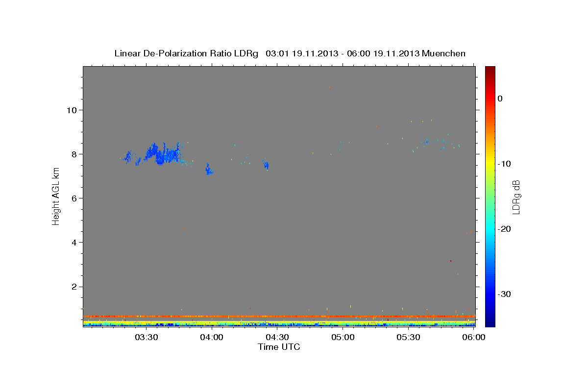Click the 'Muenchen' location label in the title
The height and width of the screenshot is (392, 588).
click(444, 53)
